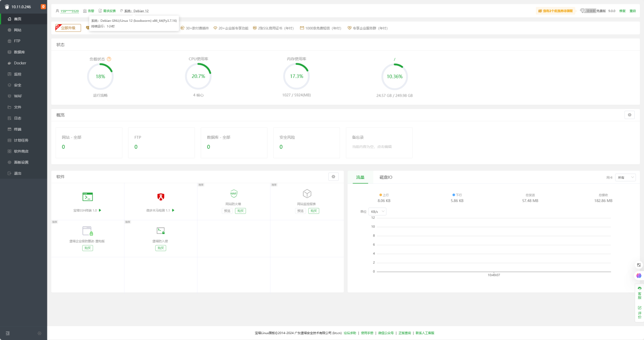Click the 重启 link in top right
Screen dimensions: 644x340
632,11
